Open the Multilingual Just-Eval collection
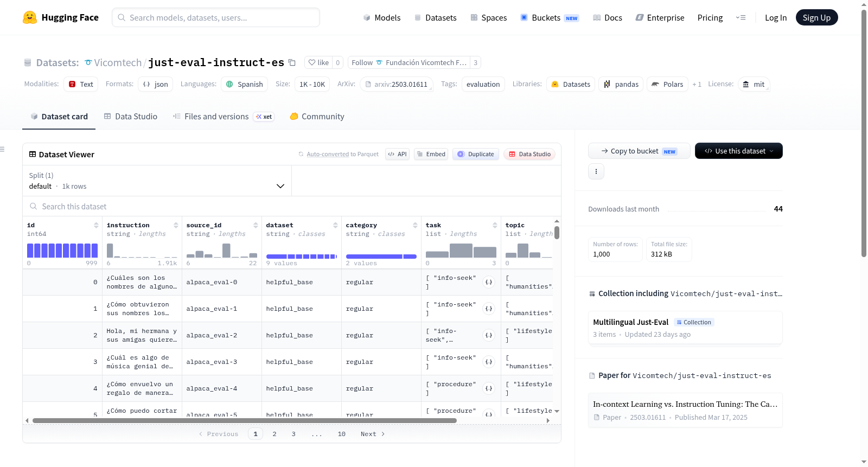The image size is (868, 467). click(685, 328)
